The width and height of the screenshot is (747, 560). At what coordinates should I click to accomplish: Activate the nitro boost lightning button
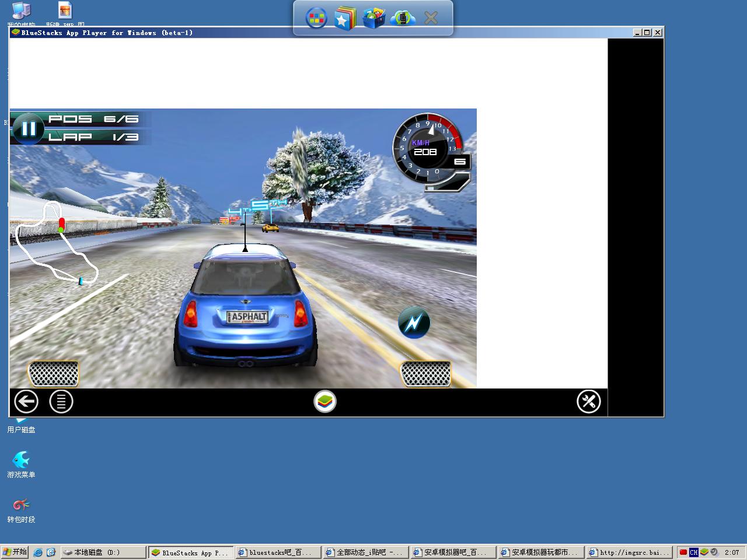coord(414,322)
